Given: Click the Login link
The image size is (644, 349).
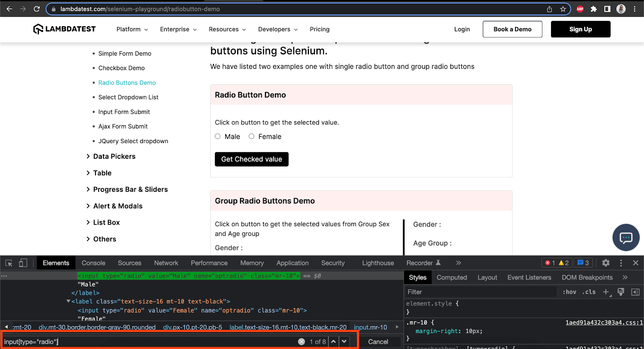Looking at the screenshot, I should (462, 29).
